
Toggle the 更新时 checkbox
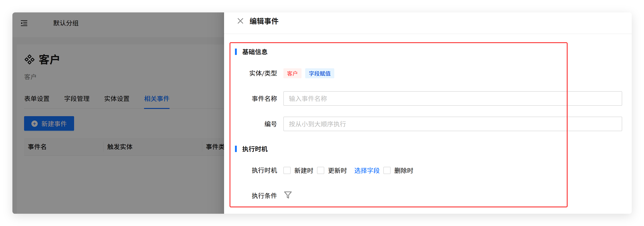click(320, 171)
